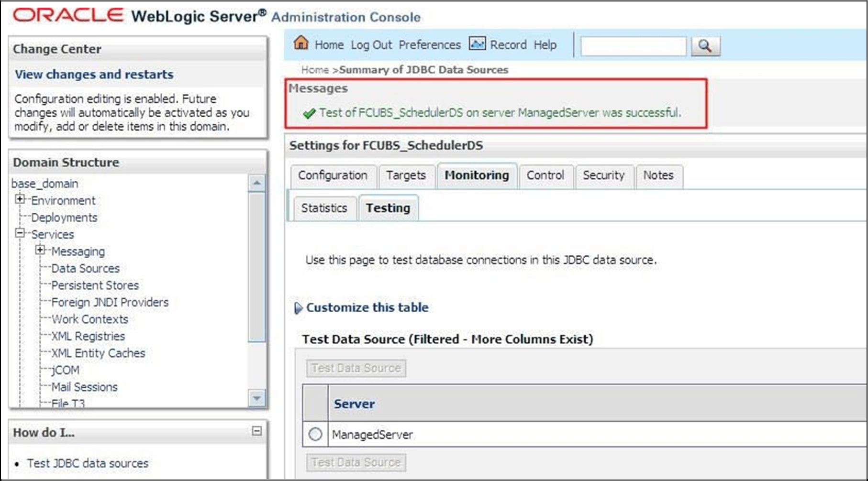868x481 pixels.
Task: Switch to the Monitoring tab
Action: (477, 175)
